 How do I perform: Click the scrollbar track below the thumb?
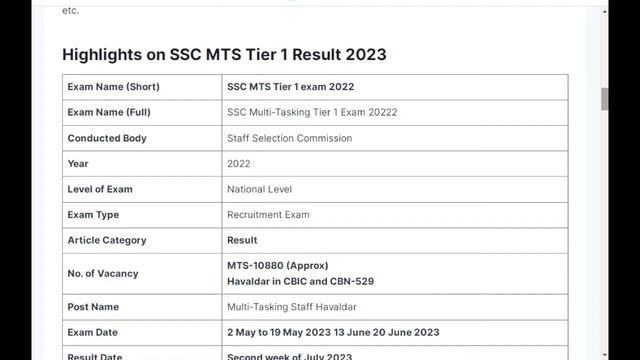click(x=604, y=229)
